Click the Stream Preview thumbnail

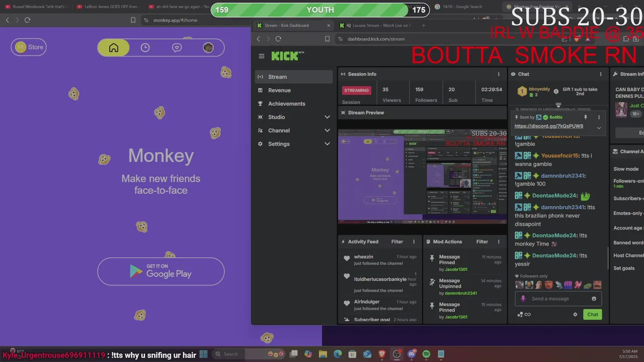[423, 176]
